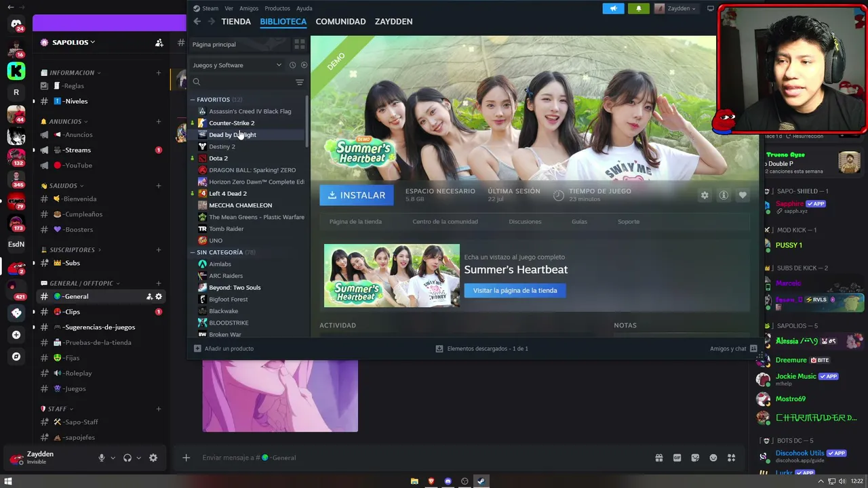Edit General channel settings gear

pos(159,296)
